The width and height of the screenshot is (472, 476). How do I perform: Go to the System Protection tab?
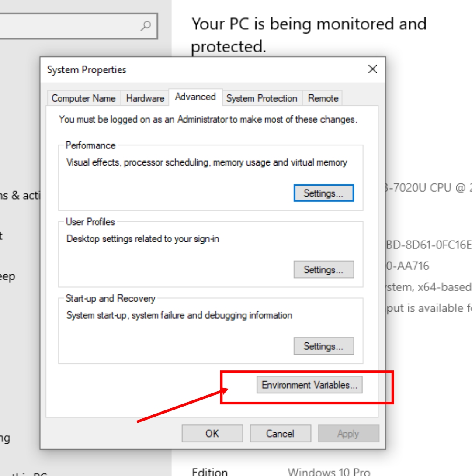point(262,98)
